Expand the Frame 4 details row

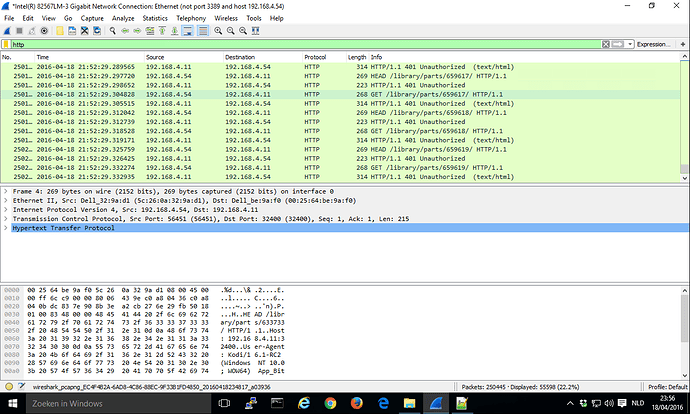6,191
